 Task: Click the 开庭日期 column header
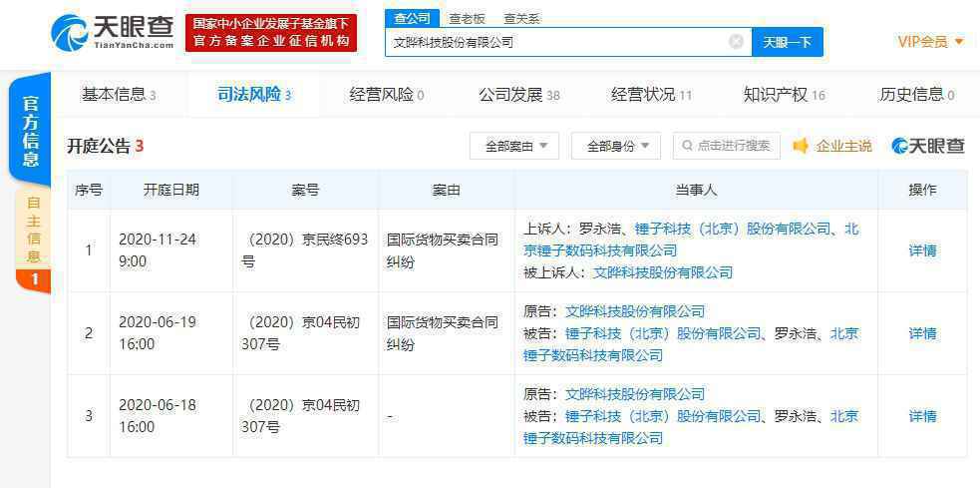click(171, 191)
